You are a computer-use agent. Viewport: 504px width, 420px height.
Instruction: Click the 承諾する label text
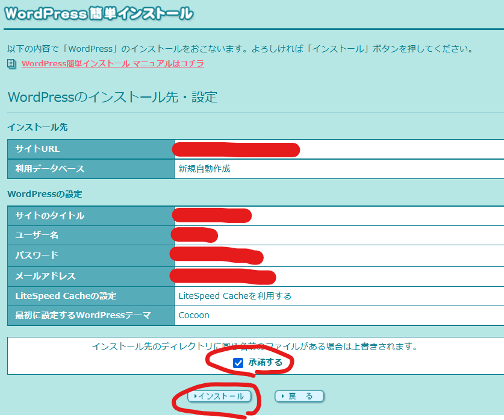pyautogui.click(x=265, y=362)
